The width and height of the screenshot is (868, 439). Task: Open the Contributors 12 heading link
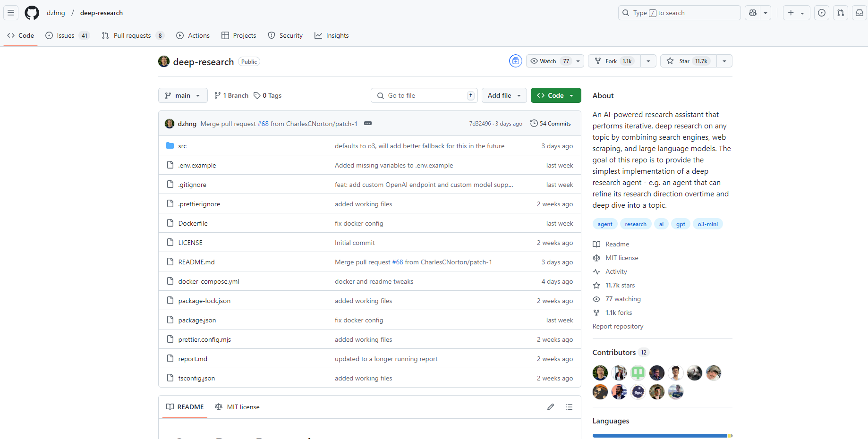[621, 352]
